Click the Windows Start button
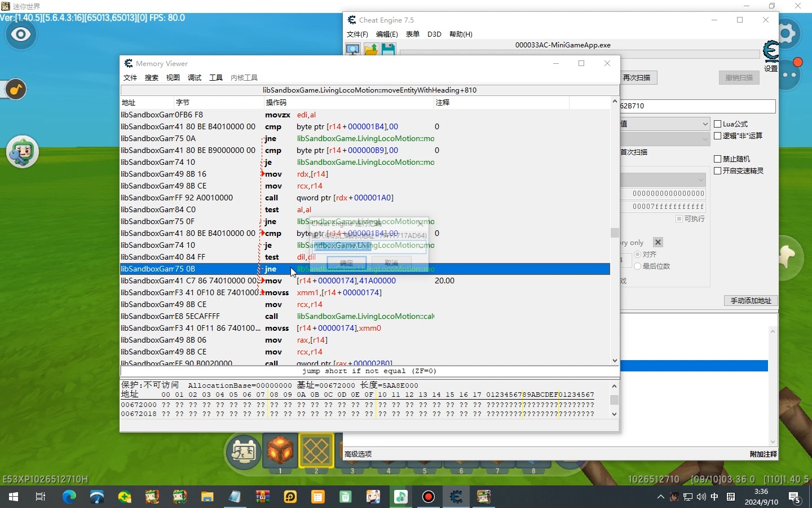 pos(14,497)
